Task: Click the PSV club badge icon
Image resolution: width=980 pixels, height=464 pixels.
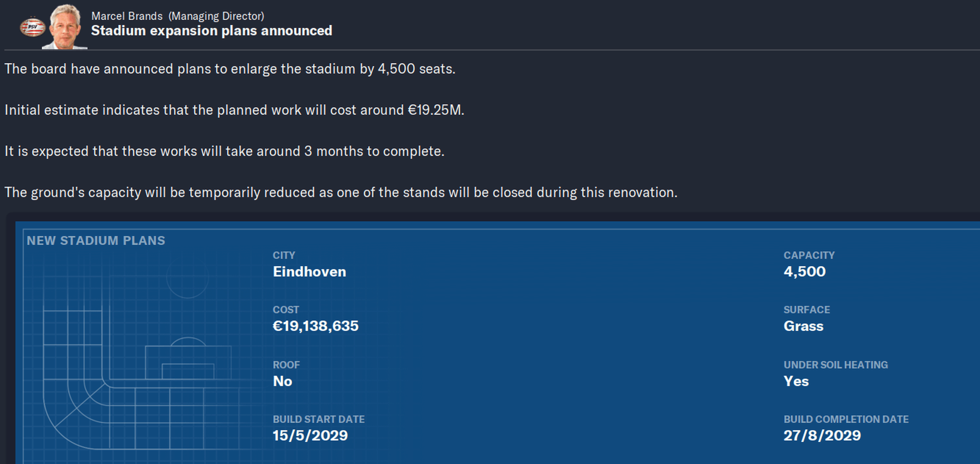Action: point(33,27)
